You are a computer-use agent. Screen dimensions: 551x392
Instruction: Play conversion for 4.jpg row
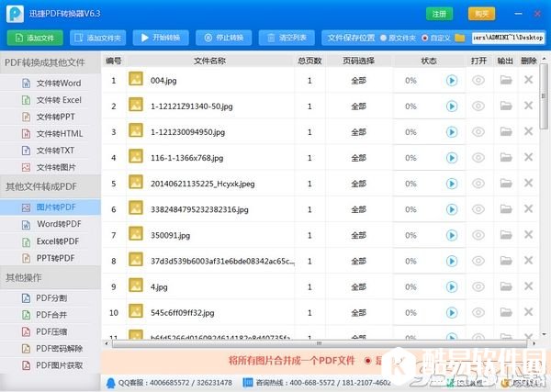pyautogui.click(x=452, y=287)
